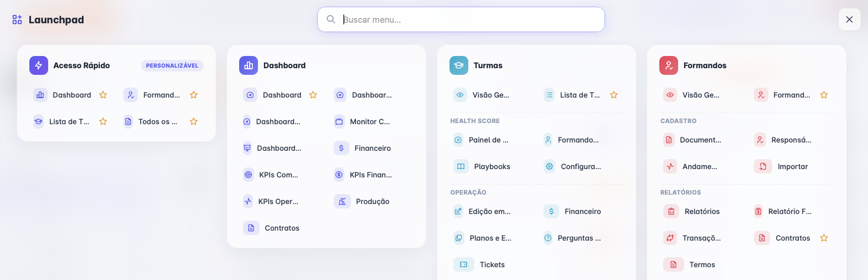Unfavorite Todos os... using its star
The width and height of the screenshot is (868, 280).
point(194,121)
